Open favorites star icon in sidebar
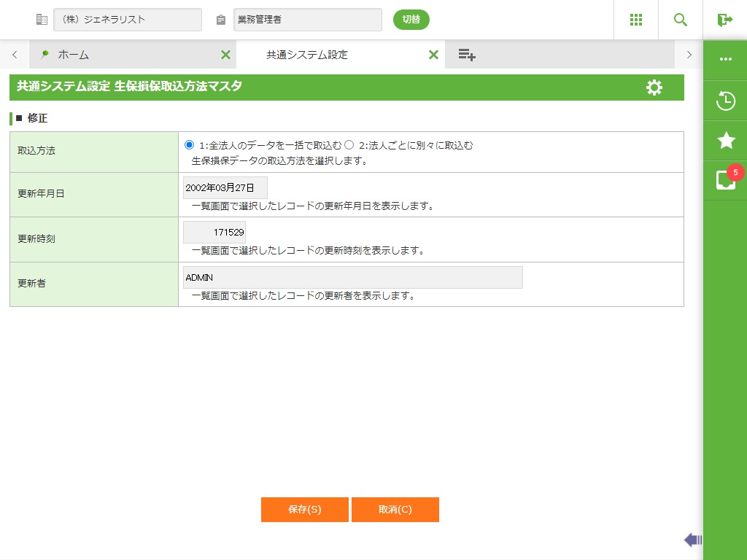This screenshot has width=747, height=560. [x=725, y=141]
